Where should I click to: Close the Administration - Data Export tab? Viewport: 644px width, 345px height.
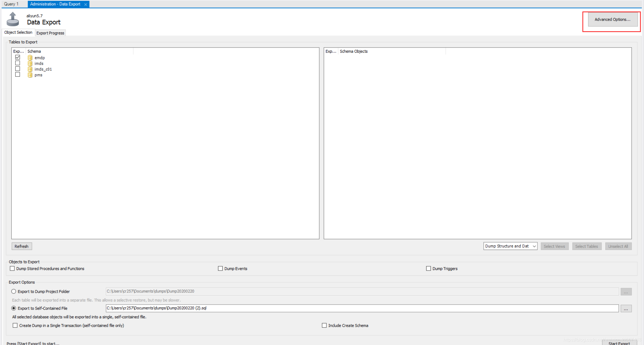pyautogui.click(x=85, y=4)
